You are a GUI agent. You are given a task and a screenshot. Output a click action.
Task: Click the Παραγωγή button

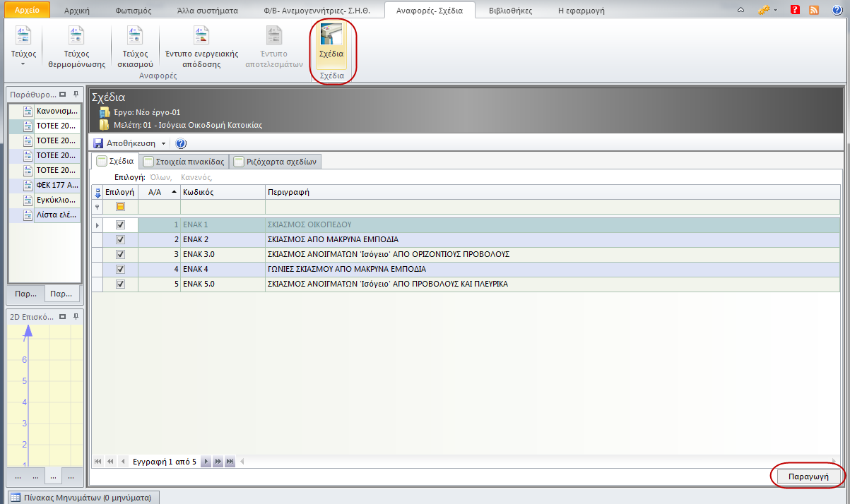(x=807, y=476)
